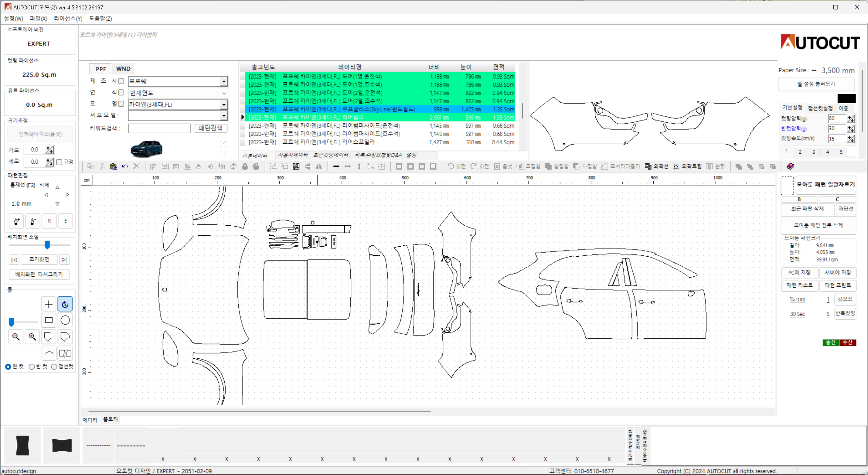Click the mirror flip horizontal icon

319,166
